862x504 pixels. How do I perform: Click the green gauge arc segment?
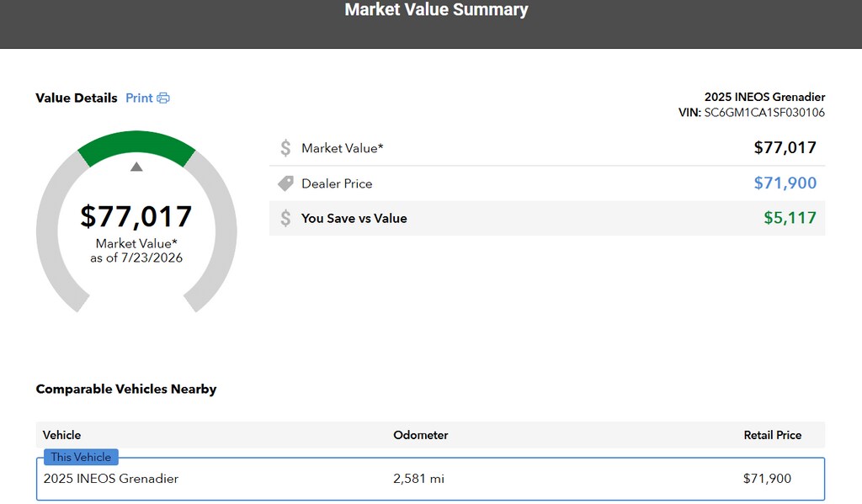pyautogui.click(x=136, y=145)
